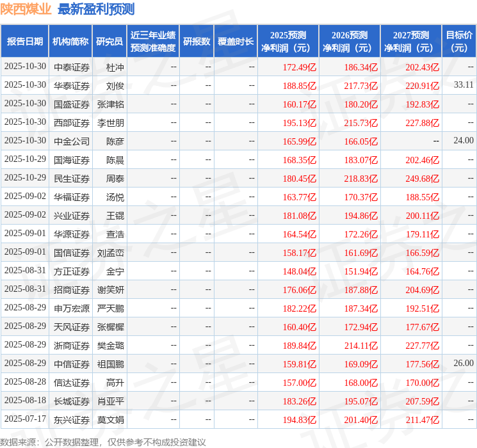Click the 2026预测净利润 column header
Viewport: 477px width, 448px height.
click(350, 42)
